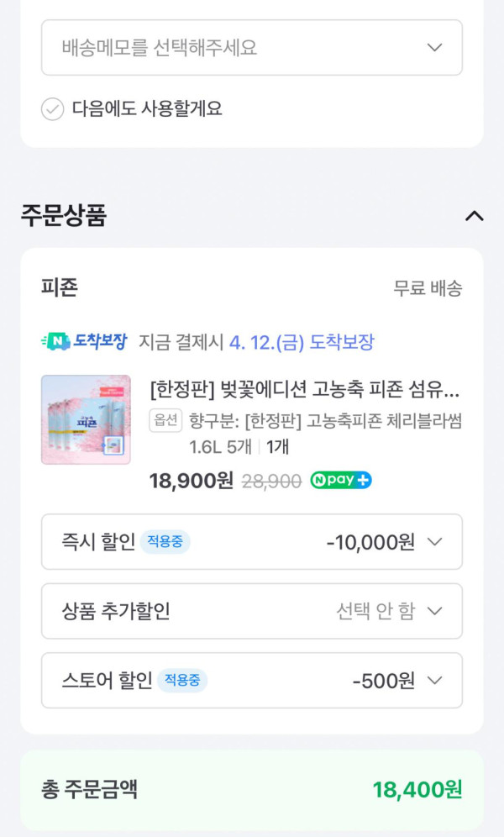Check the 다음에도 사용할게요 checkbox
Image resolution: width=504 pixels, height=837 pixels.
[53, 109]
